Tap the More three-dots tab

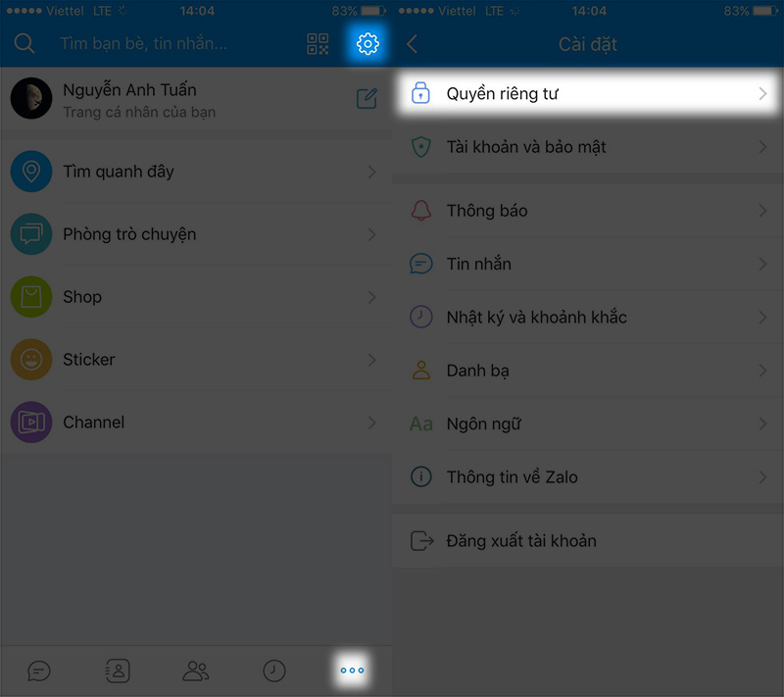coord(352,671)
